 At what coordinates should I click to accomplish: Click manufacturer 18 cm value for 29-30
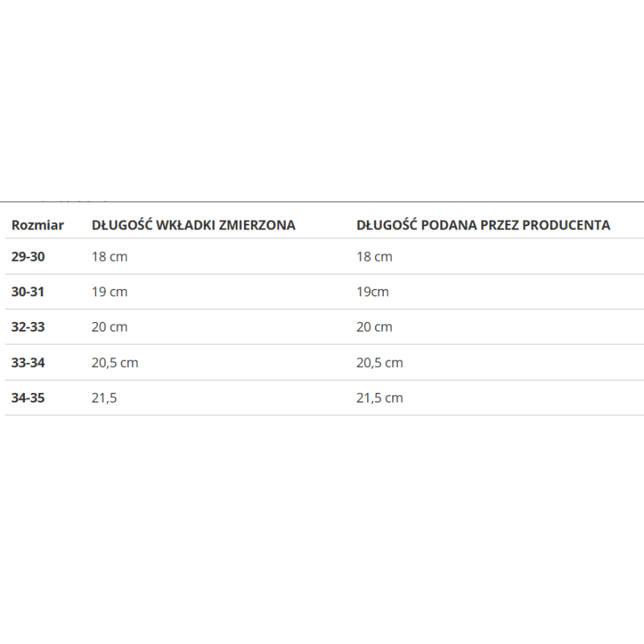pos(374,257)
